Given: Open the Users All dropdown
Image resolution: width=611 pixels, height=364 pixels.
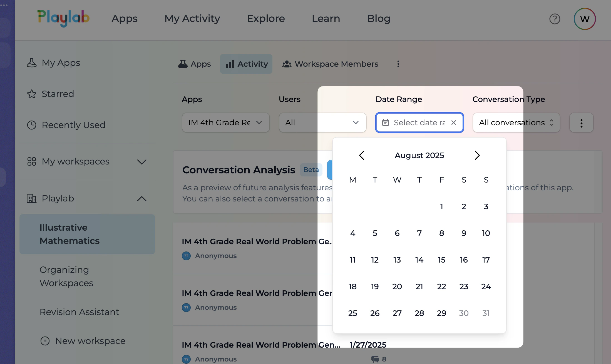Looking at the screenshot, I should point(322,123).
